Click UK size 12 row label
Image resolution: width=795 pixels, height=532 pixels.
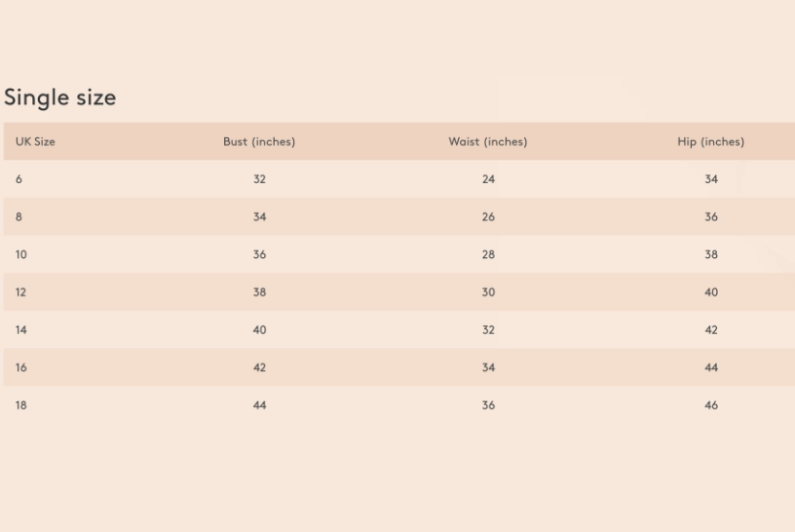click(20, 292)
